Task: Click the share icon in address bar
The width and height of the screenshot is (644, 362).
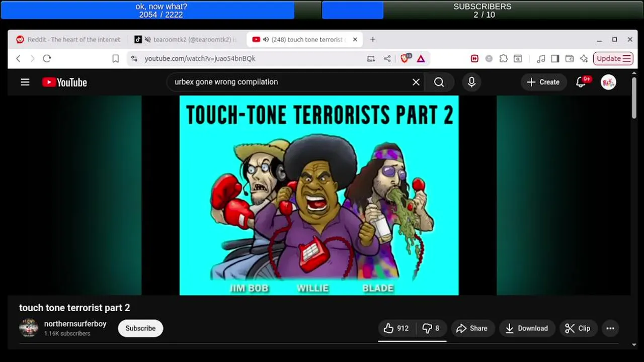Action: 387,58
